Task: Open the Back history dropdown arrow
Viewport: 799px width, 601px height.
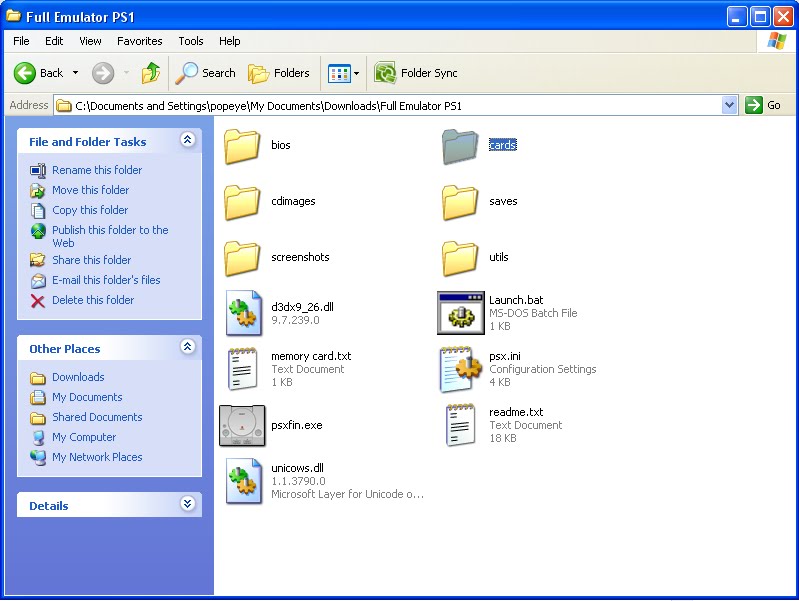Action: click(75, 73)
